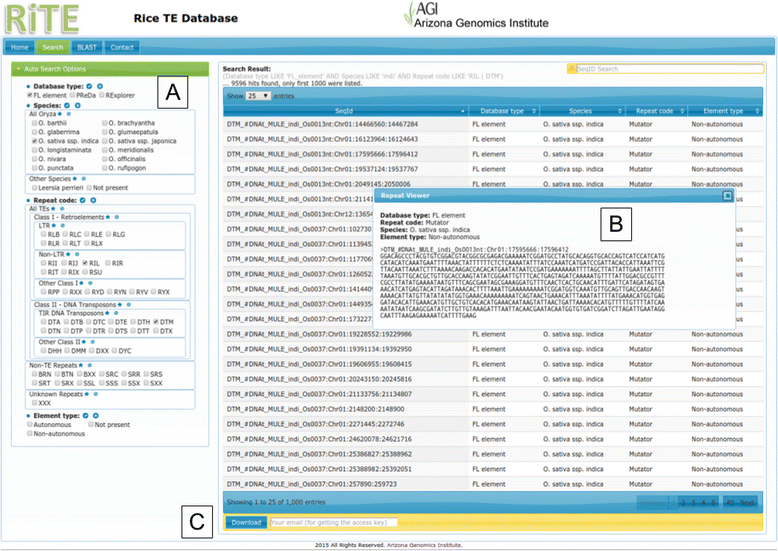Uncheck the FL element database type
778x551 pixels.
pos(28,94)
